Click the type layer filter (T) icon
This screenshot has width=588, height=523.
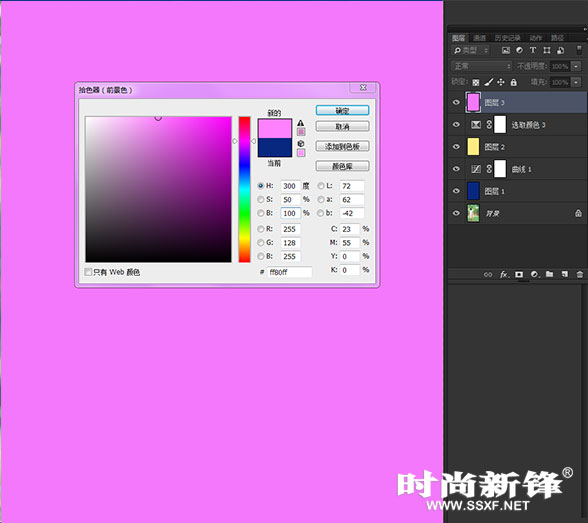[x=533, y=50]
